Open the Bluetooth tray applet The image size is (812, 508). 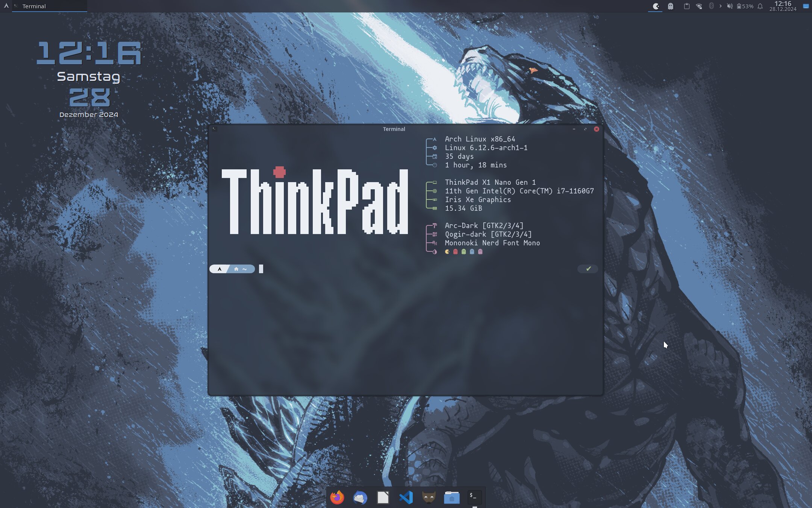(711, 6)
